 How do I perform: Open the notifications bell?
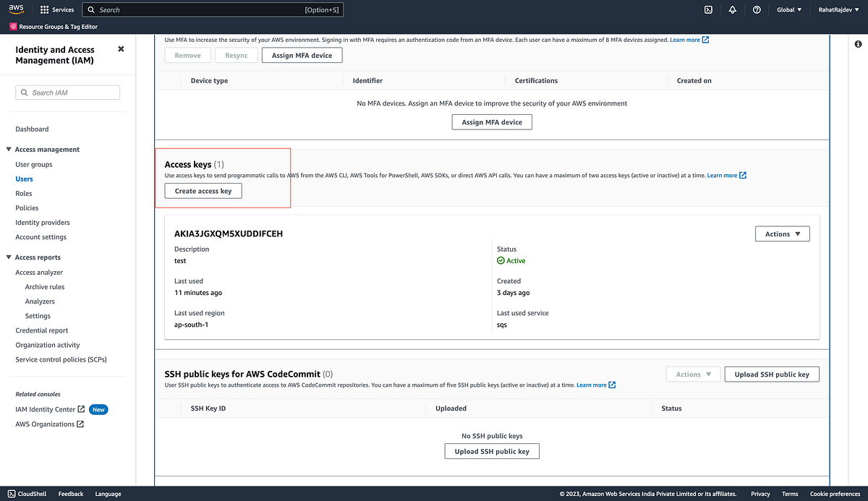733,9
